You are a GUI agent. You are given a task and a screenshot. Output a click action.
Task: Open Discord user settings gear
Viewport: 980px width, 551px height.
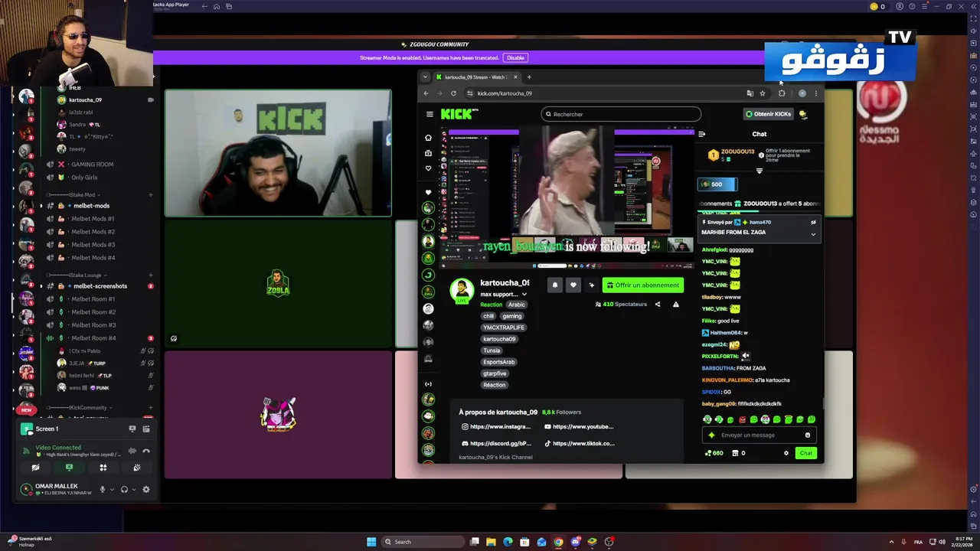pyautogui.click(x=146, y=490)
